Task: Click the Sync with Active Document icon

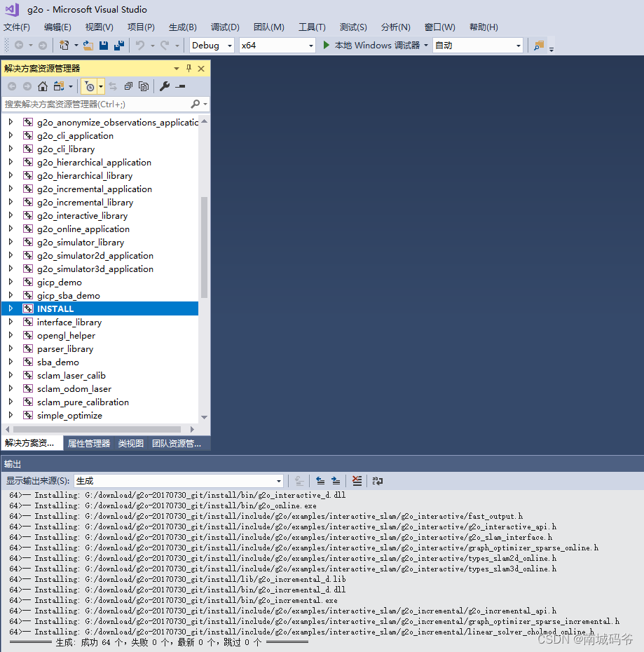Action: click(x=113, y=86)
